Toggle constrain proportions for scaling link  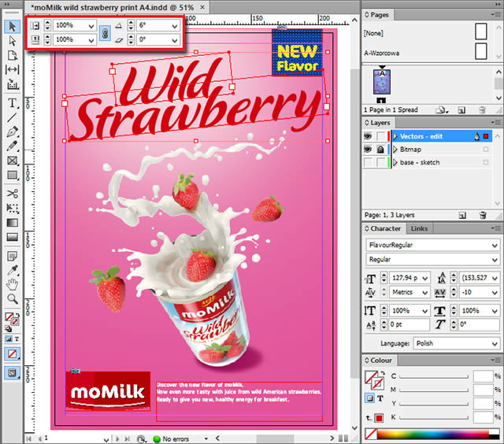105,33
